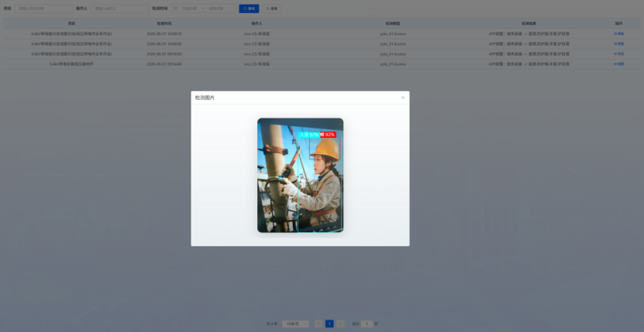Click the APP报警 result in the 10:00:08 row
This screenshot has height=332, width=644.
point(529,44)
